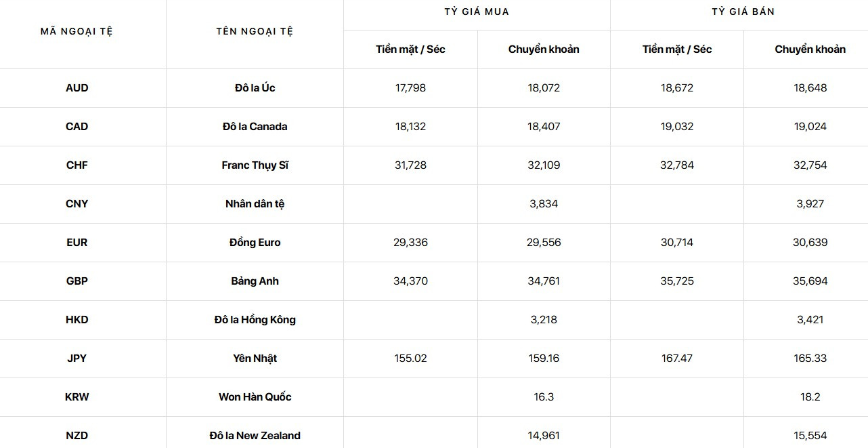Image resolution: width=868 pixels, height=448 pixels.
Task: Select the Yên Nhật name cell
Action: click(x=255, y=359)
